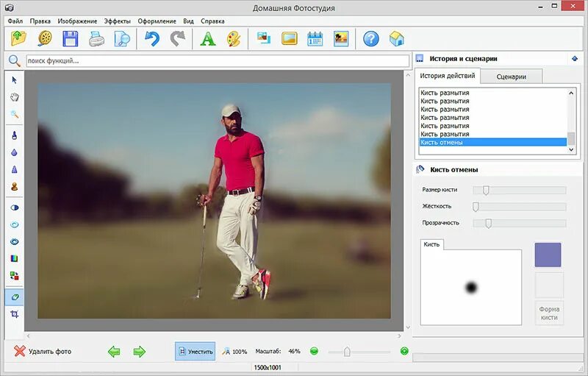Open help with question mark icon
This screenshot has width=588, height=376.
371,39
